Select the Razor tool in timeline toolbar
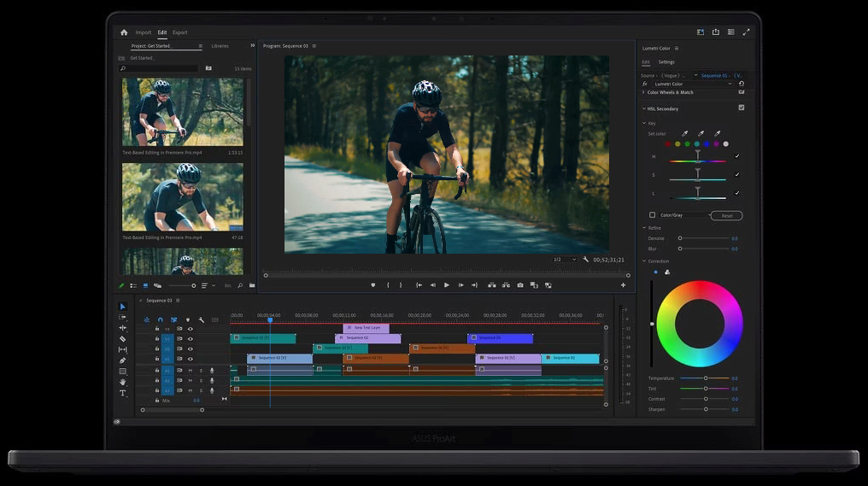 (122, 339)
